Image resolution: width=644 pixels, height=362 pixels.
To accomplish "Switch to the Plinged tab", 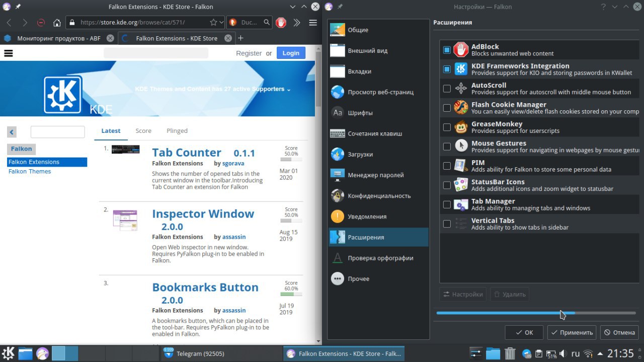I will tap(177, 130).
